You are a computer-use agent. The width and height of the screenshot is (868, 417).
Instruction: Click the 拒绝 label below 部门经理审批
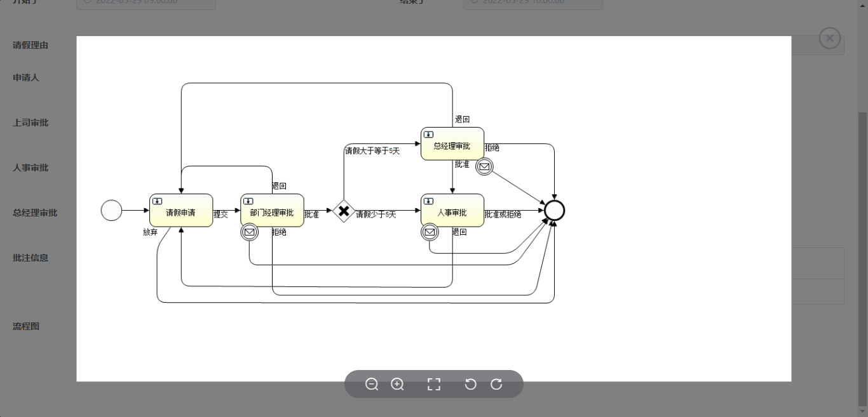click(x=280, y=232)
